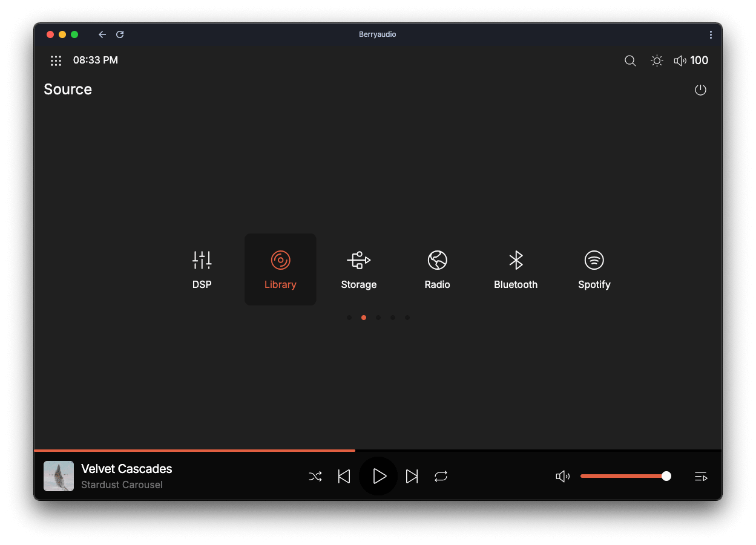The height and width of the screenshot is (545, 756).
Task: Toggle shuffle playback
Action: (315, 477)
